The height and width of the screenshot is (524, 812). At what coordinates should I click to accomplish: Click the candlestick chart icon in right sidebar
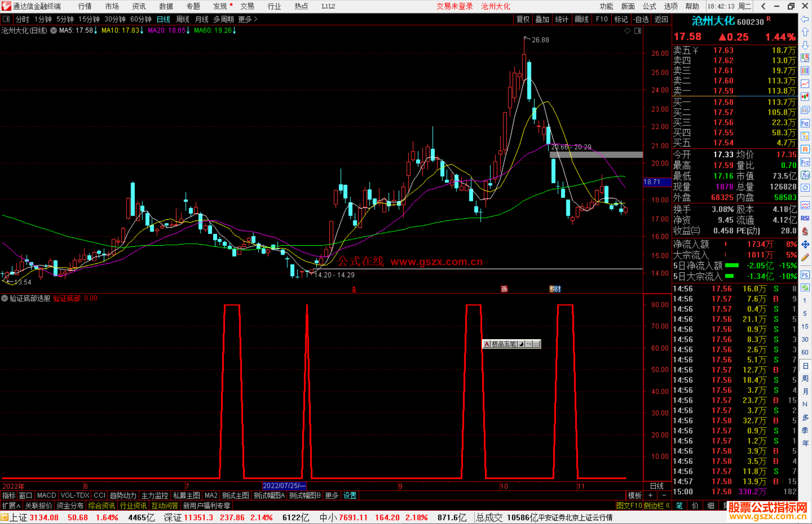coord(805,97)
